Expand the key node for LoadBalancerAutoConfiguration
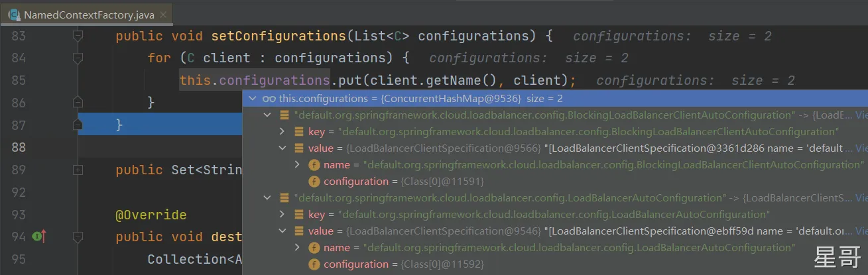Image resolution: width=868 pixels, height=275 pixels. tap(282, 215)
